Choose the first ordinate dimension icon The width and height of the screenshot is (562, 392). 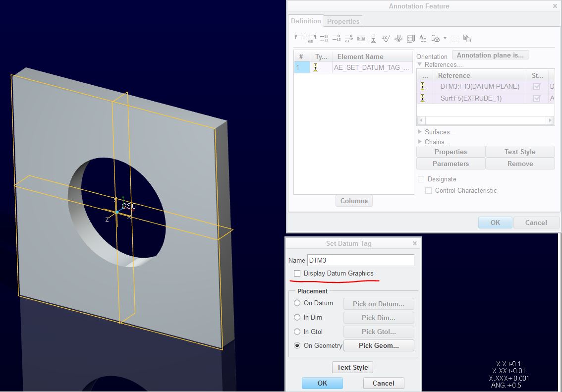pos(324,38)
